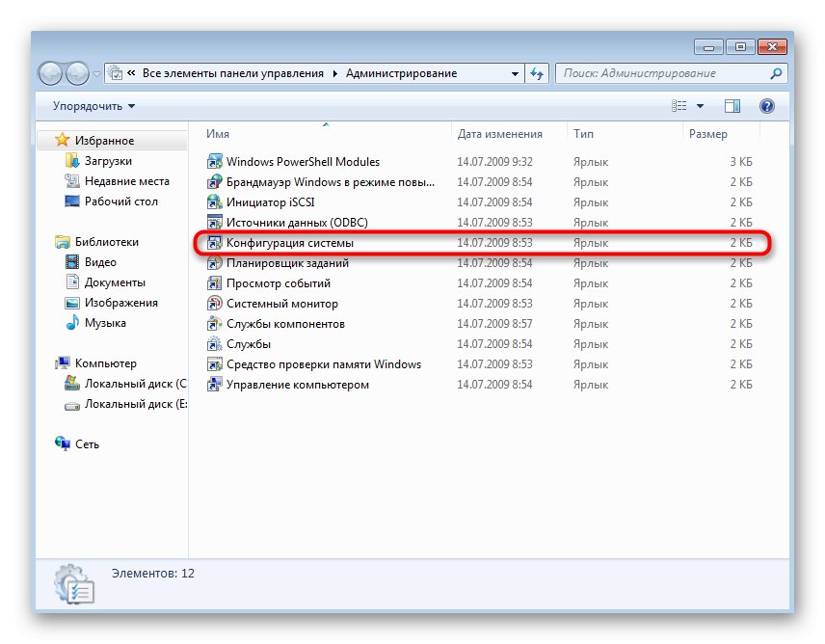Image resolution: width=825 pixels, height=644 pixels.
Task: Click the Рабочий стол icon
Action: 72,201
